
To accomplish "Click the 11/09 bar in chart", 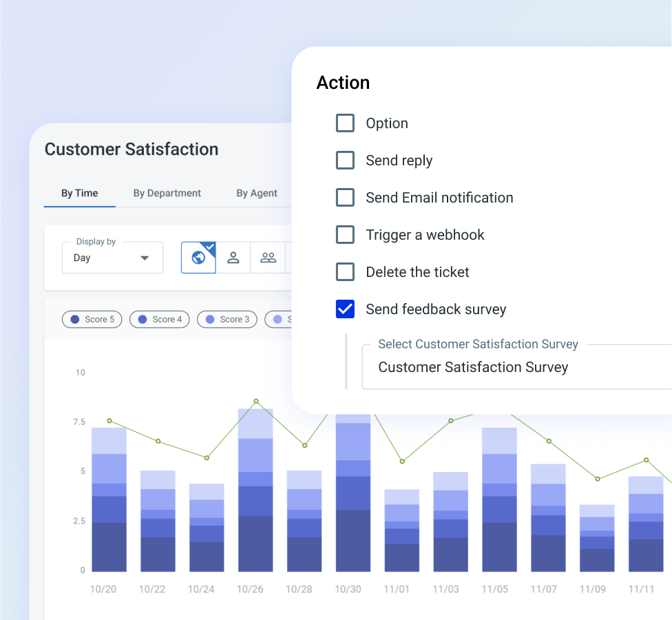I will click(597, 538).
